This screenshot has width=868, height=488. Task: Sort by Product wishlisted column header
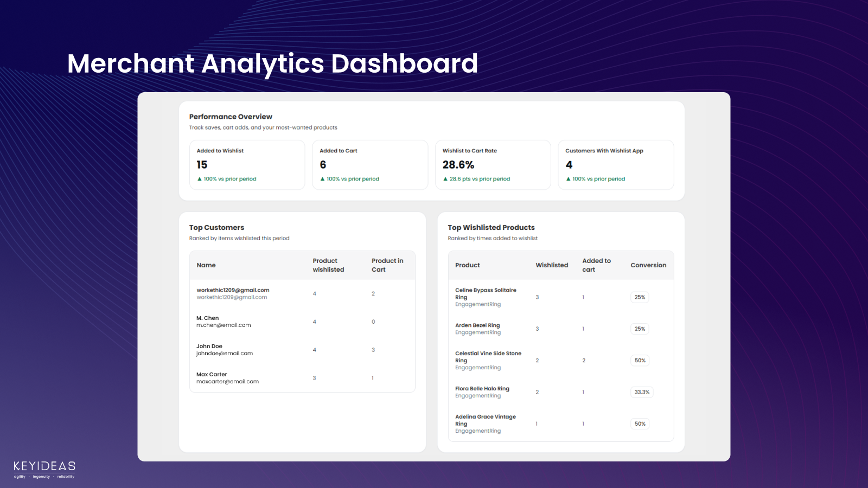(328, 265)
